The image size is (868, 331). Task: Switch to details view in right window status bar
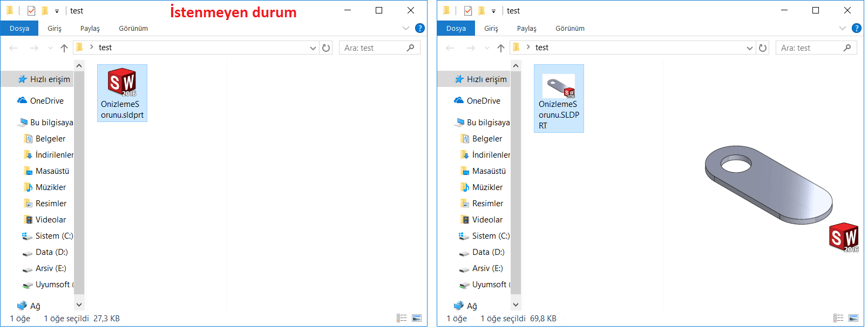pyautogui.click(x=838, y=318)
